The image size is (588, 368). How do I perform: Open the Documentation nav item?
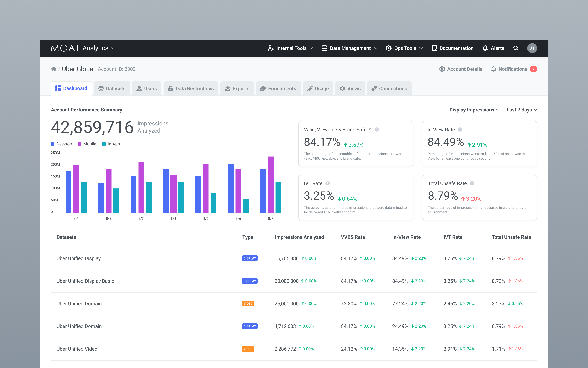tap(452, 48)
